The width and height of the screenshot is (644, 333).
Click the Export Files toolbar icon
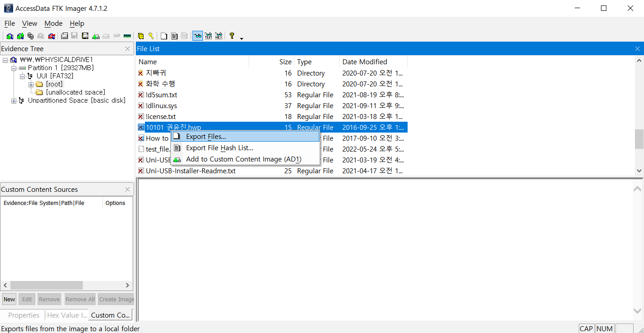pyautogui.click(x=163, y=36)
